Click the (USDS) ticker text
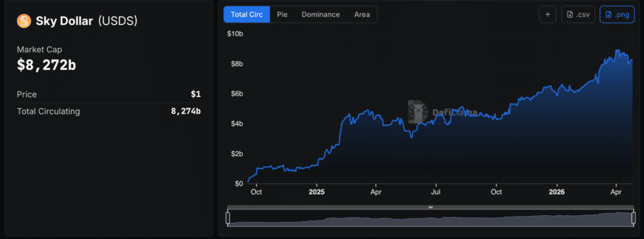The image size is (644, 239). click(x=118, y=21)
